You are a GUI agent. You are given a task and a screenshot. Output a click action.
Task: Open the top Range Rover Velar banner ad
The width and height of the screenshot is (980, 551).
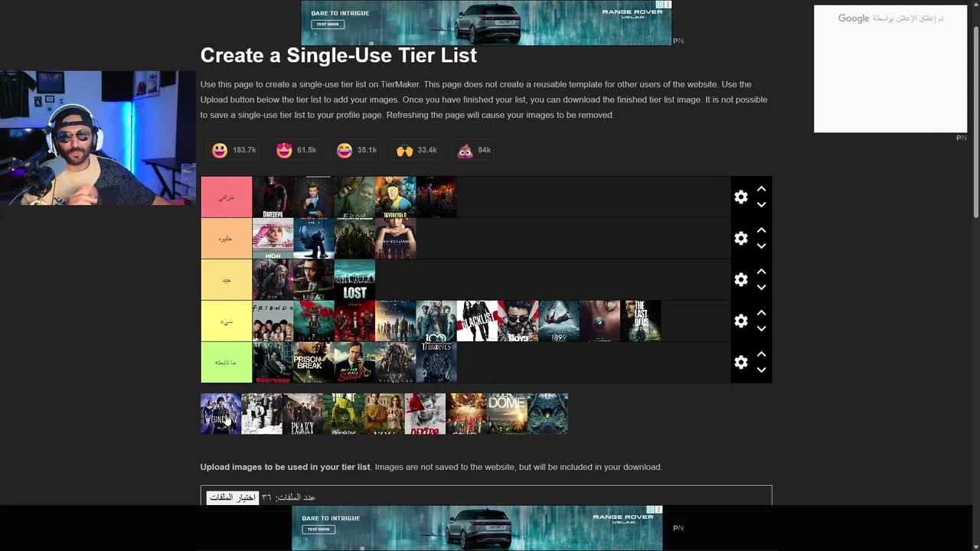tap(486, 23)
